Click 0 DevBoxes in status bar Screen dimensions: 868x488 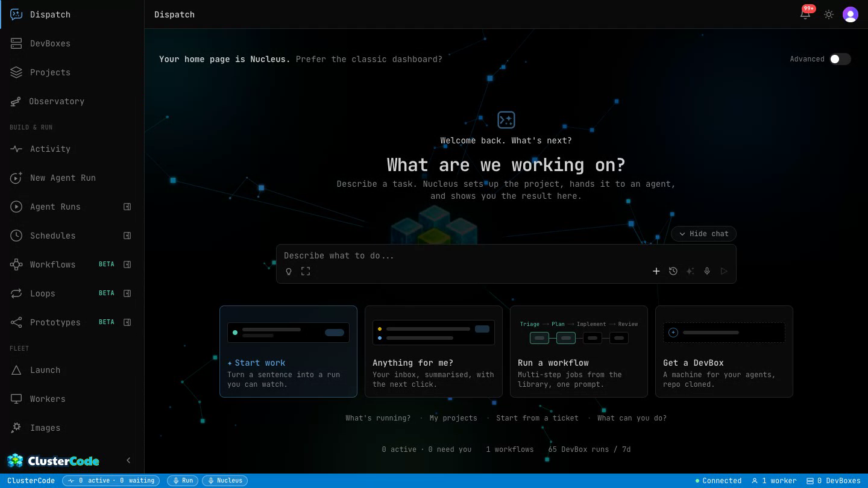click(x=834, y=481)
